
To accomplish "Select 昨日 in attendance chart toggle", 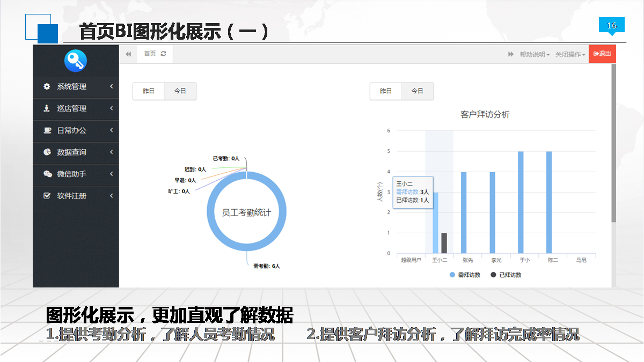I will click(x=149, y=91).
